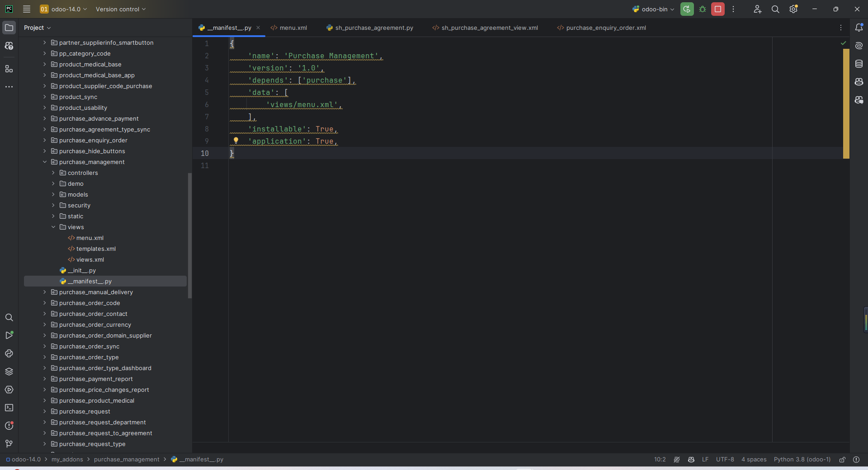Open more run actions menu
868x470 pixels.
click(x=733, y=9)
